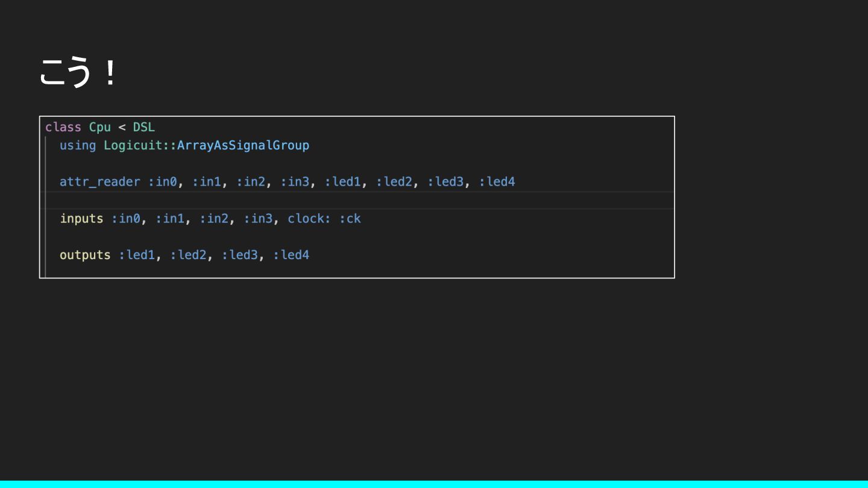Click the cyan progress bar at bottom

(x=434, y=484)
